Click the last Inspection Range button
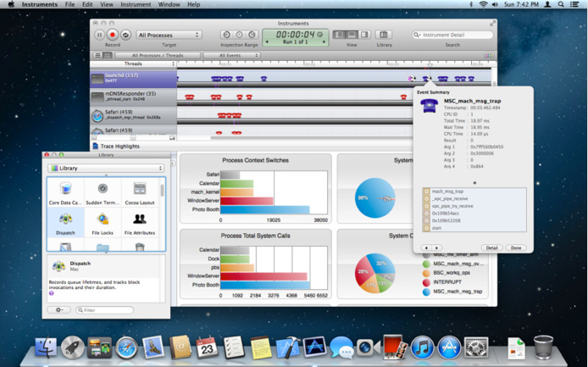Image resolution: width=588 pixels, height=367 pixels. tap(252, 35)
